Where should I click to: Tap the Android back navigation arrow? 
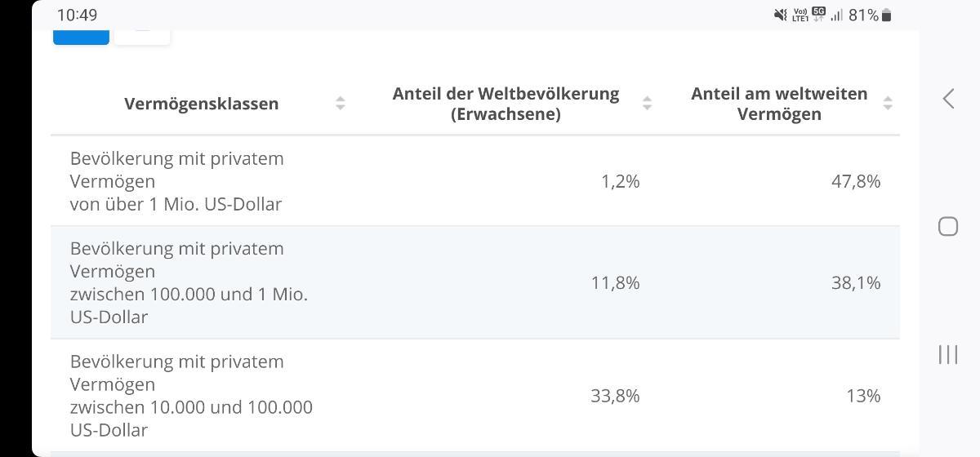coord(948,100)
